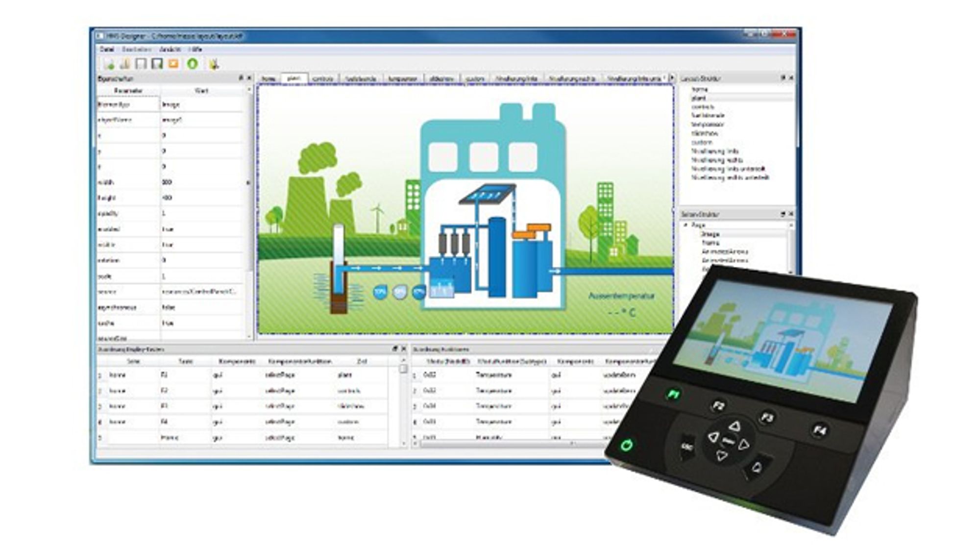
Task: Select Image under Page in Seiten-Struktur
Action: [710, 234]
